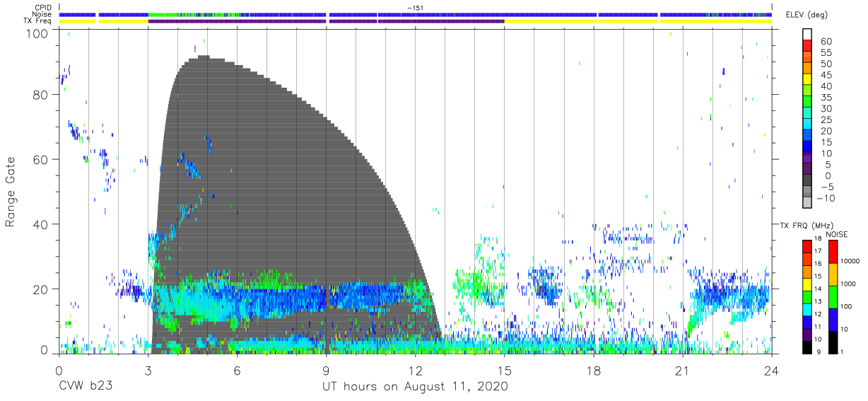Select the '3' tick on the UT hours axis
This screenshot has height=401, width=868.
(148, 369)
